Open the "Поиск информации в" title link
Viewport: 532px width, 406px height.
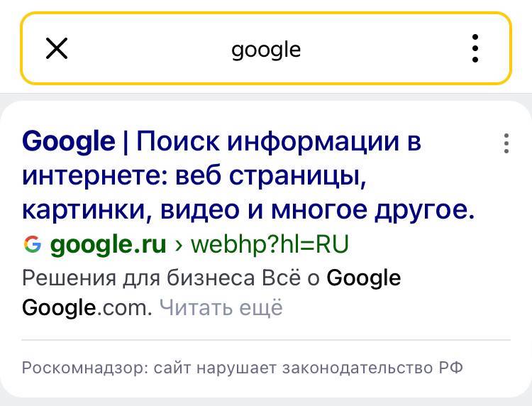tap(279, 141)
